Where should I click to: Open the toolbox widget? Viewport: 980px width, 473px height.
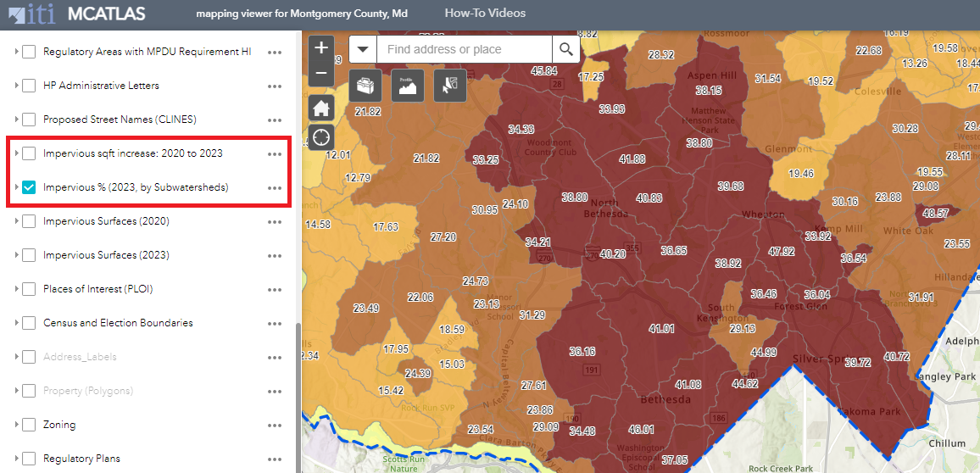[x=365, y=86]
